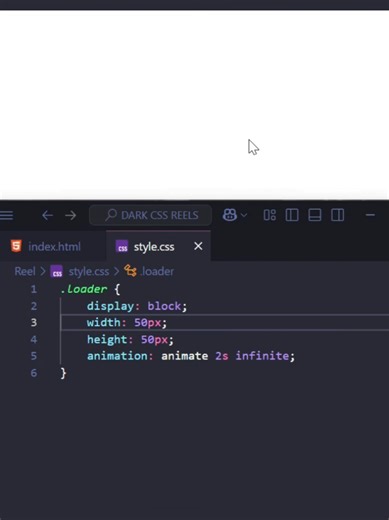Click the CSS icon on style.css tab

pos(122,247)
